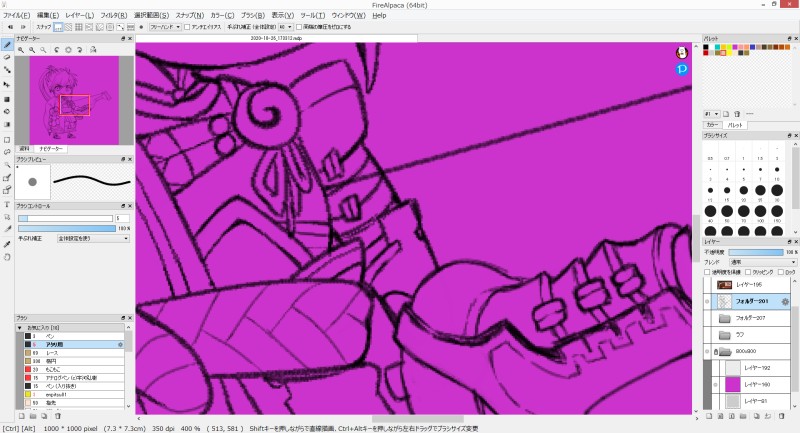Viewport: 800px width, 433px height.
Task: Select the Select Pen tool
Action: pos(7,177)
